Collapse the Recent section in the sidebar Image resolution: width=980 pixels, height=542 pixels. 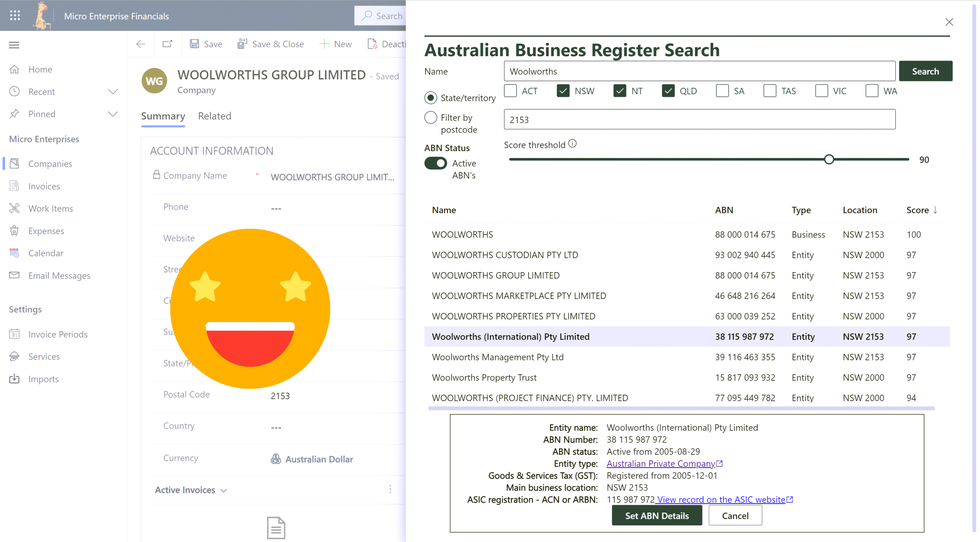[113, 91]
